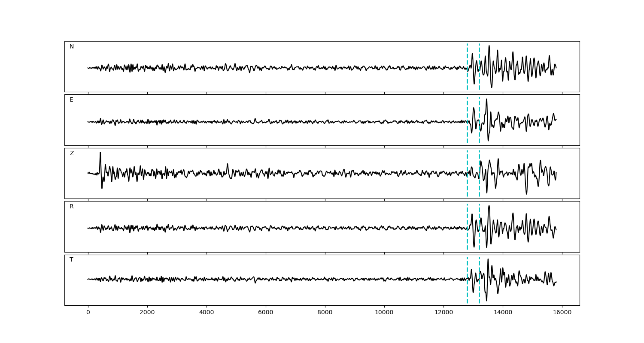Click the 2000 x-axis tick label
The height and width of the screenshot is (343, 644).
pyautogui.click(x=147, y=313)
